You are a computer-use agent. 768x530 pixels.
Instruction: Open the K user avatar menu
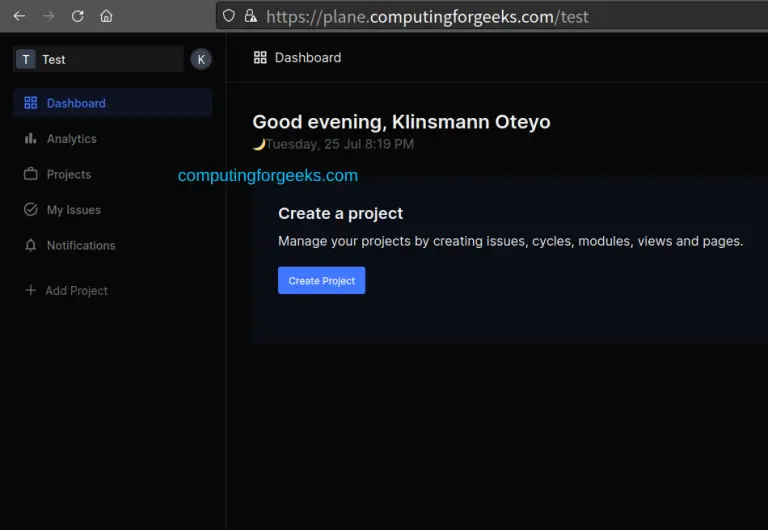[x=201, y=59]
